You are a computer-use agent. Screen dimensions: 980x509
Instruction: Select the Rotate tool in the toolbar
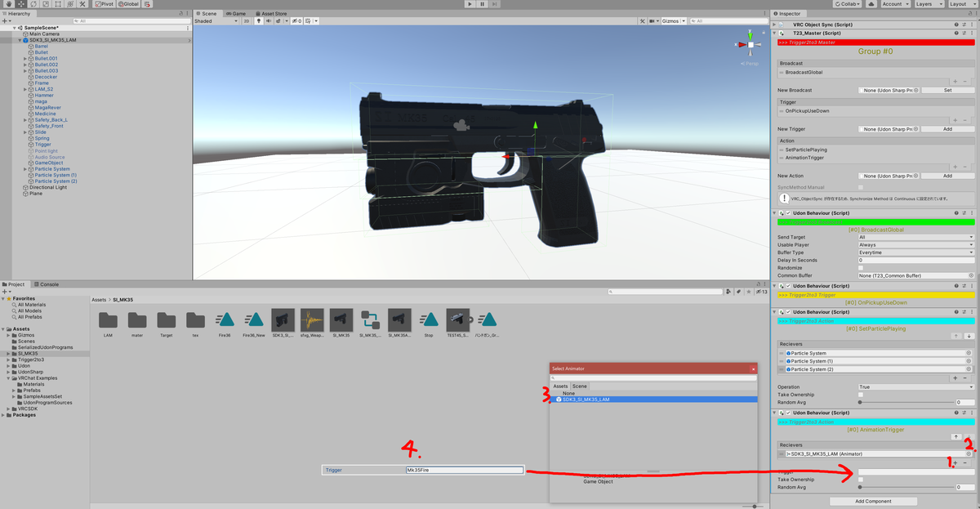click(x=32, y=4)
